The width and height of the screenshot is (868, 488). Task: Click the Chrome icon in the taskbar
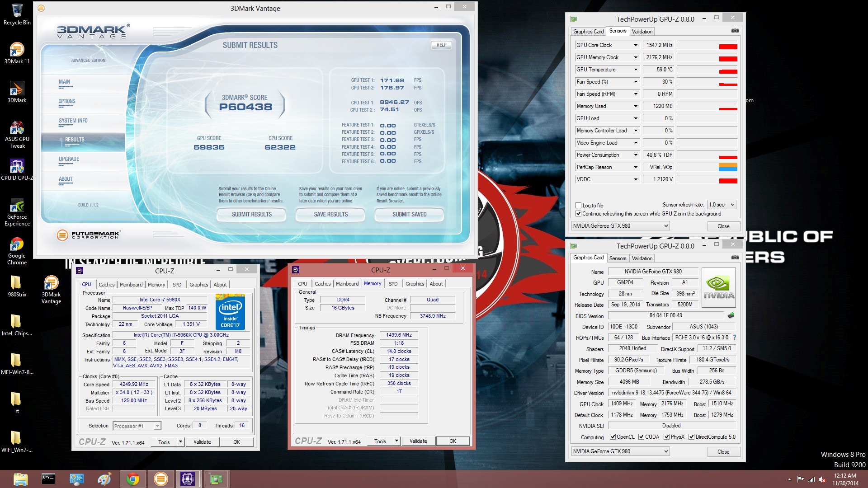point(133,479)
